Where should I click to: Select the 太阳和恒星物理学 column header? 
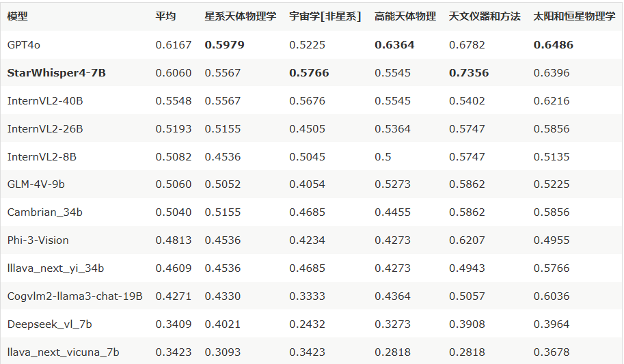click(x=574, y=16)
